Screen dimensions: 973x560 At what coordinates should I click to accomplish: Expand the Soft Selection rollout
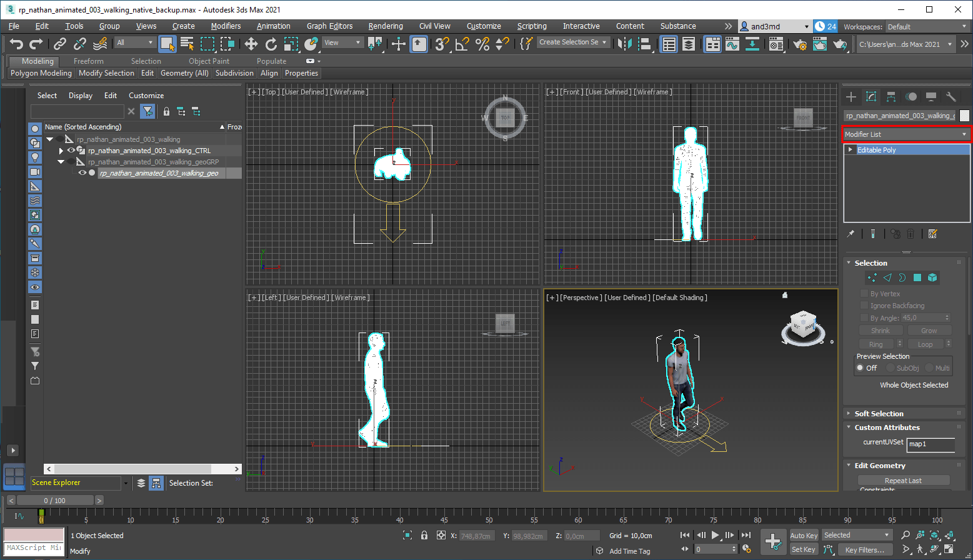click(879, 414)
